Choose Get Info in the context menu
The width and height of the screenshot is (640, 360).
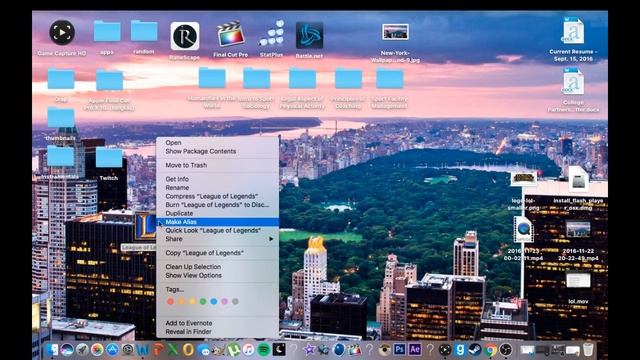coord(218,179)
